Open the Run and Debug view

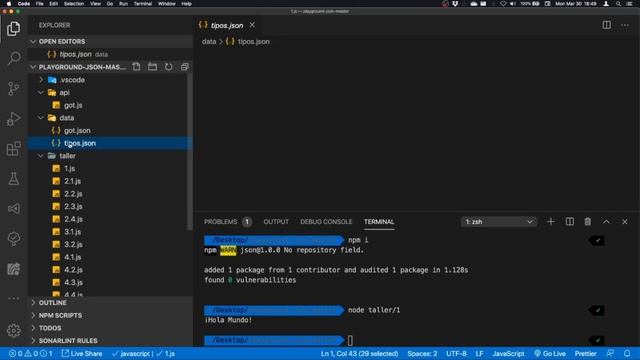point(13,119)
